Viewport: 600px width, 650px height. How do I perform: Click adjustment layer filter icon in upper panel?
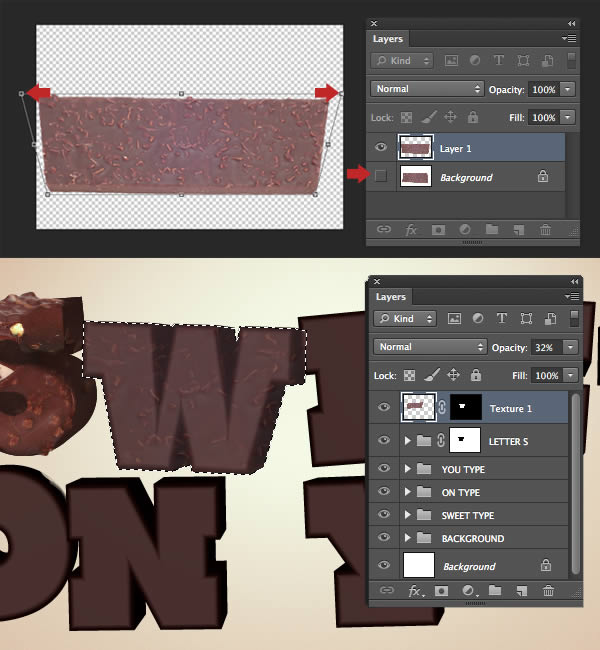click(x=475, y=61)
